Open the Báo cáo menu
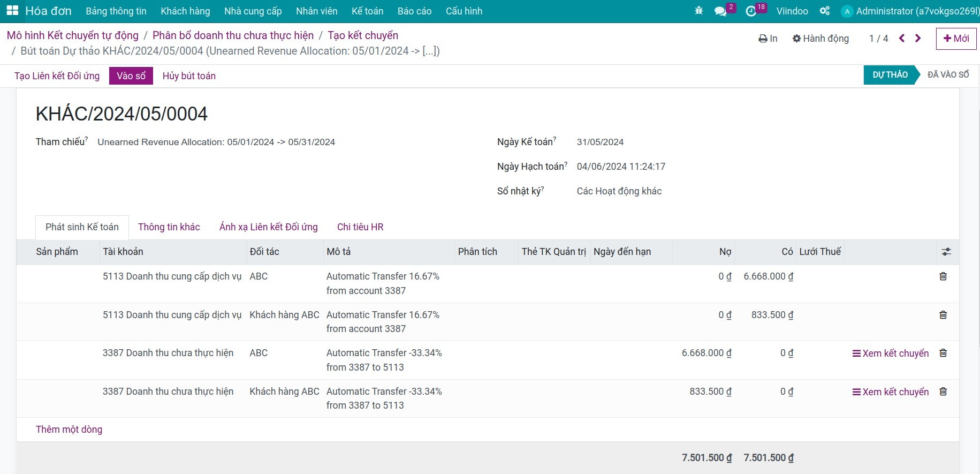980x474 pixels. [414, 11]
